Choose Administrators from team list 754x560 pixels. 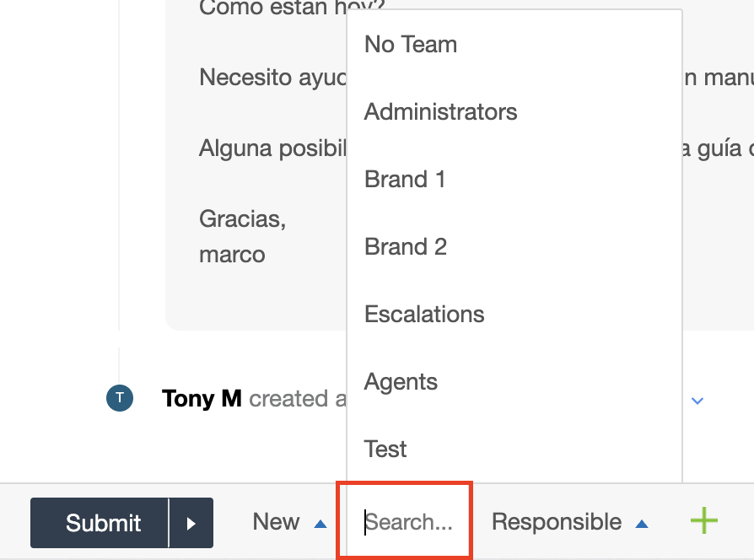(440, 112)
